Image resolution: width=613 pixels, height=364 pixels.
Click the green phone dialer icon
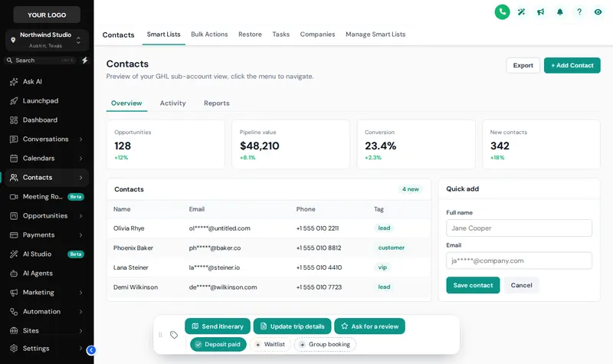[502, 11]
